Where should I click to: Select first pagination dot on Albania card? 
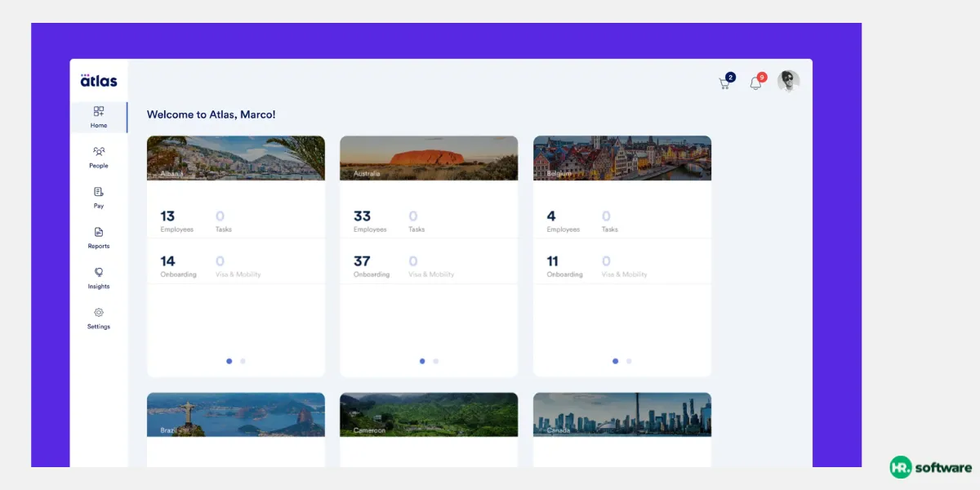229,361
